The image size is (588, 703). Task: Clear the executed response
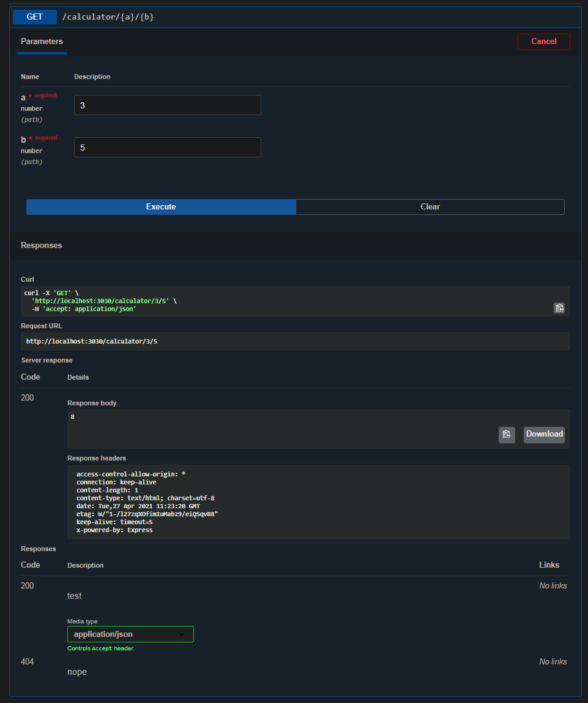coord(430,207)
